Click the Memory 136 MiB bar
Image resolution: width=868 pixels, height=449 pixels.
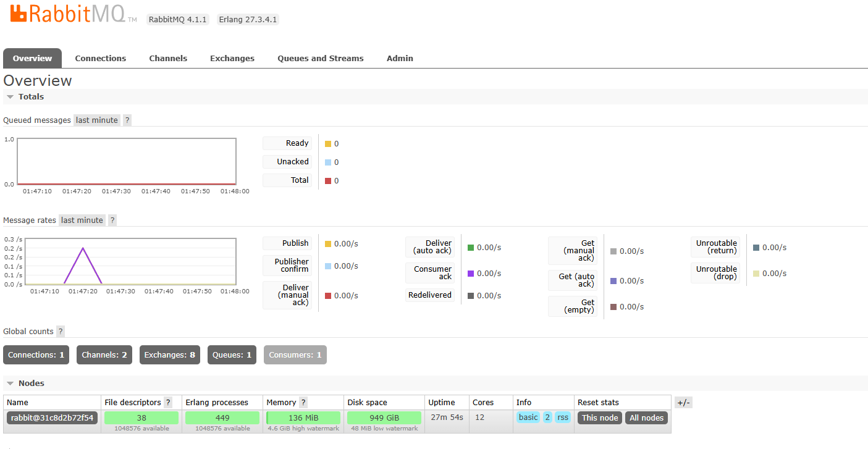(x=303, y=418)
